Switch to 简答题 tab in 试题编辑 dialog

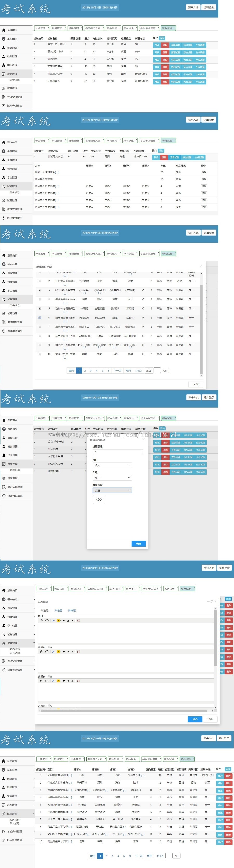(72, 610)
